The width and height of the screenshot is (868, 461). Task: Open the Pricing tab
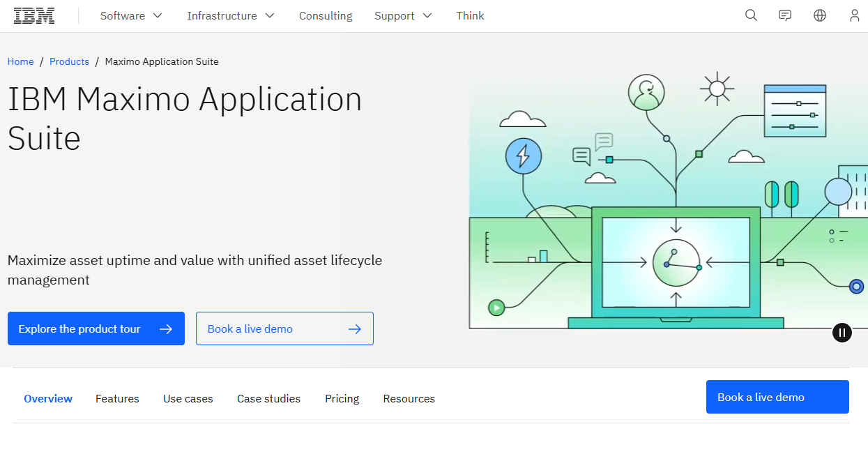[342, 399]
